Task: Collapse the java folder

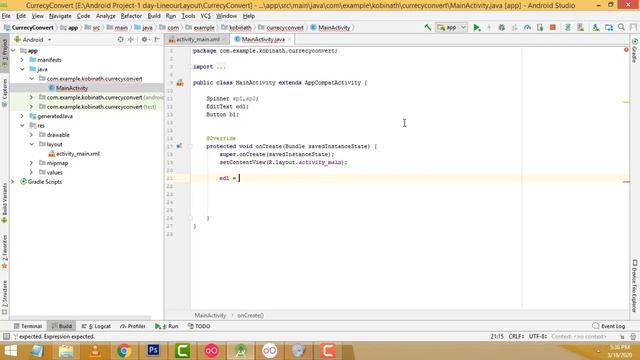Action: [x=22, y=69]
